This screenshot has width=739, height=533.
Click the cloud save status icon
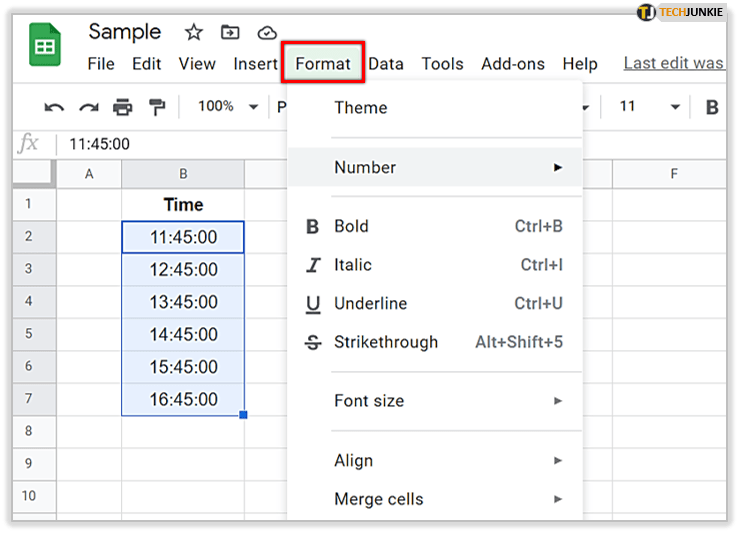tap(267, 32)
